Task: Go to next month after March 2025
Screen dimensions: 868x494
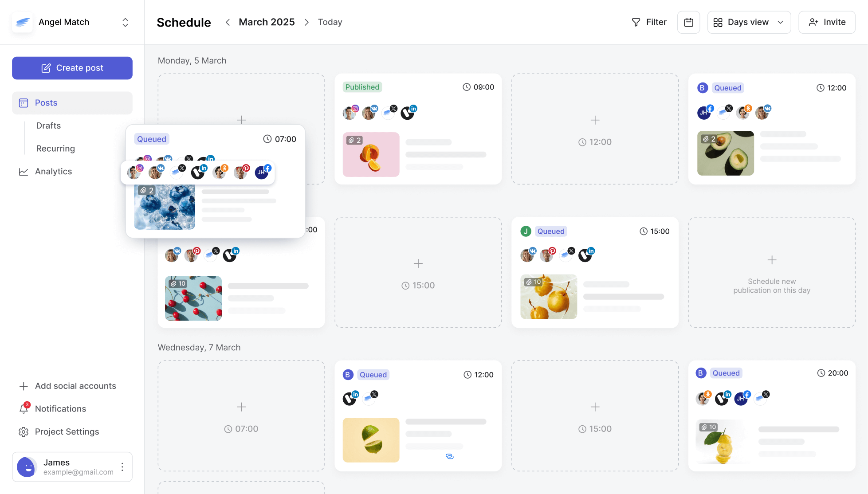Action: [x=306, y=22]
